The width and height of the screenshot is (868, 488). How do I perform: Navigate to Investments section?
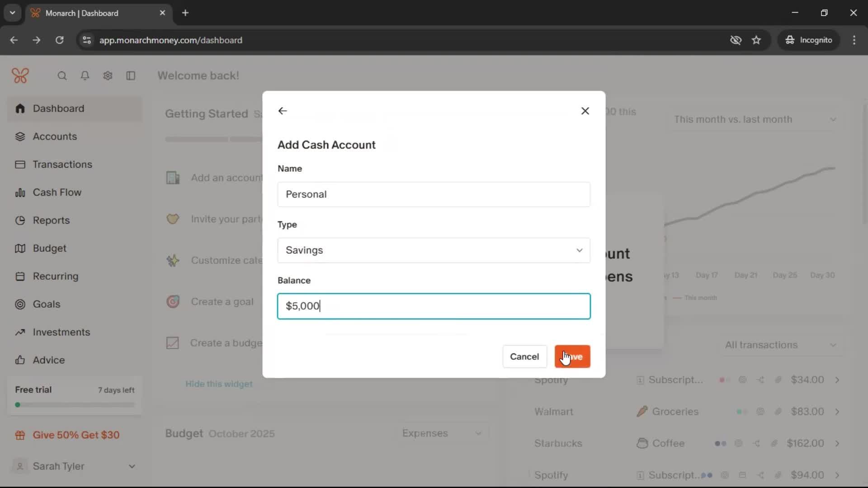[x=61, y=332]
